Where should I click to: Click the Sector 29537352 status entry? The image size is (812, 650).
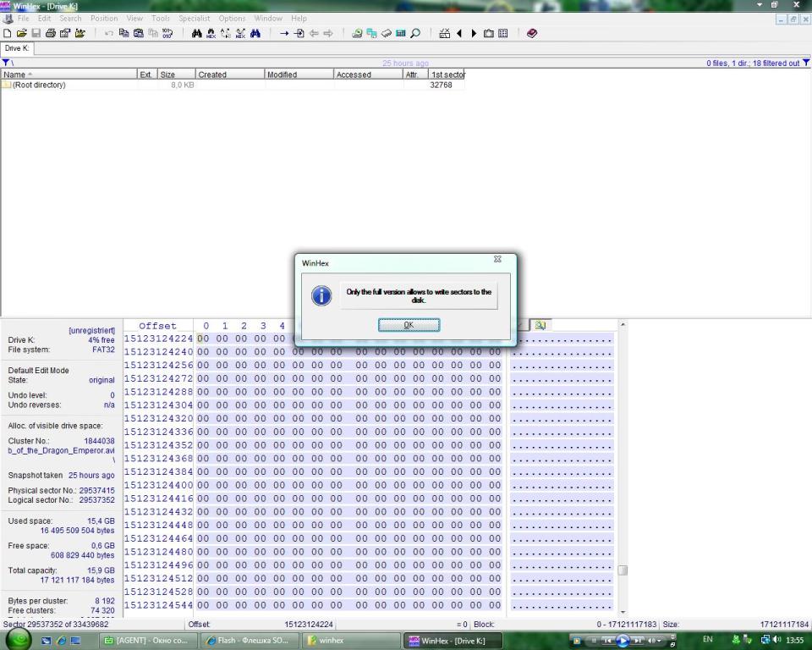[x=56, y=625]
